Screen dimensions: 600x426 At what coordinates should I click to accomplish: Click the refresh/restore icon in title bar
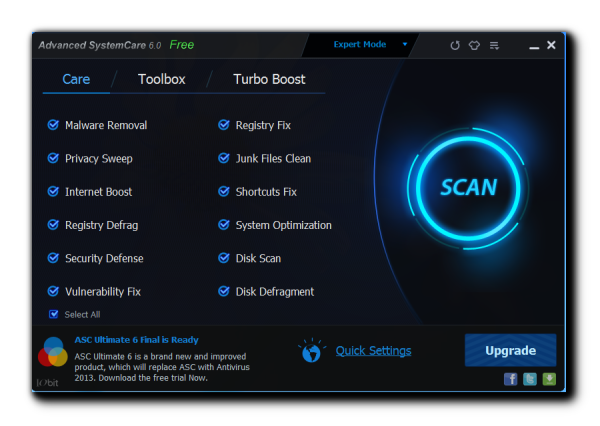click(x=455, y=46)
